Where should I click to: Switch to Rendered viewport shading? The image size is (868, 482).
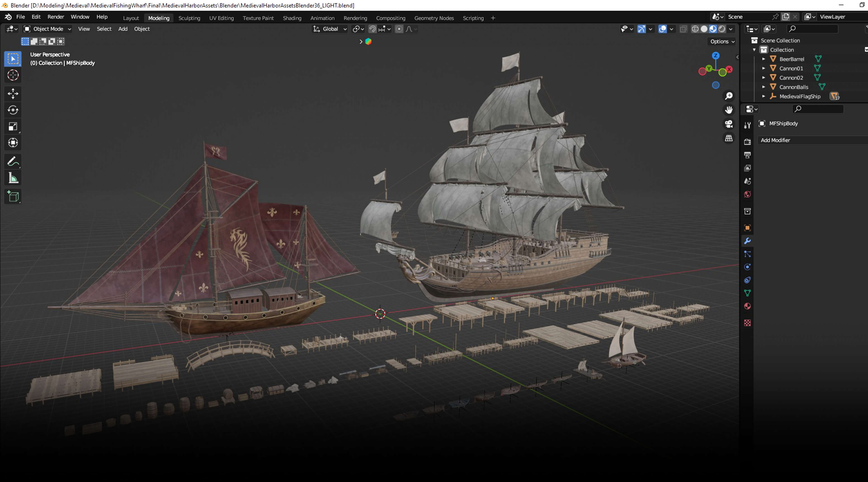pyautogui.click(x=722, y=29)
